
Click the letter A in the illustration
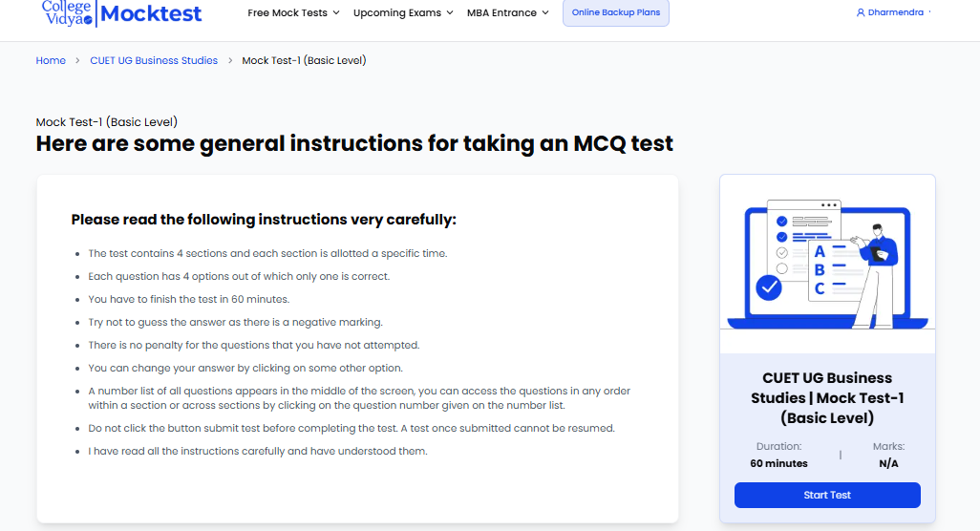click(x=819, y=251)
